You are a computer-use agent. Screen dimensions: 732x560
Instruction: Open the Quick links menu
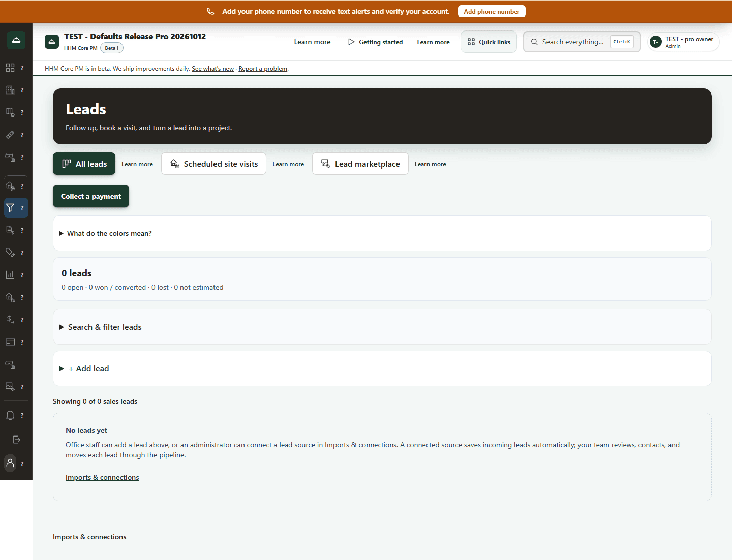pos(489,42)
